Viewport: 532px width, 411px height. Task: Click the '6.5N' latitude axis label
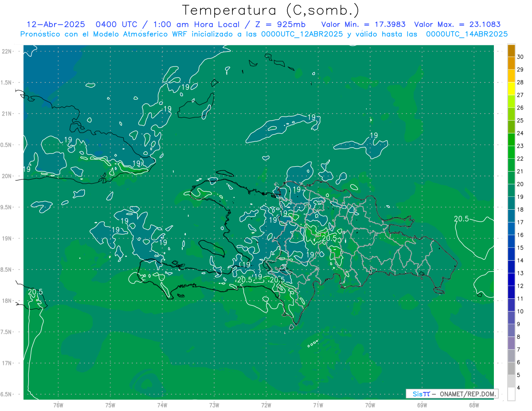point(7,395)
